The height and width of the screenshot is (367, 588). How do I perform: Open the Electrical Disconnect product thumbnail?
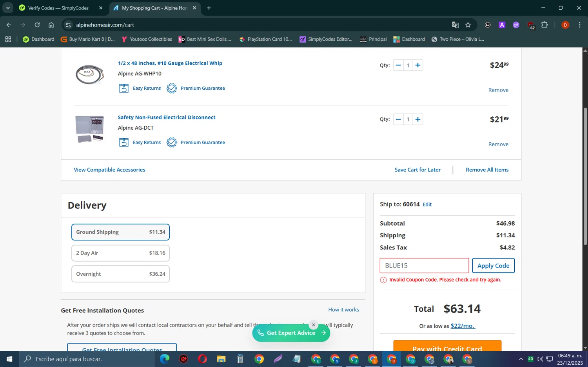click(90, 129)
